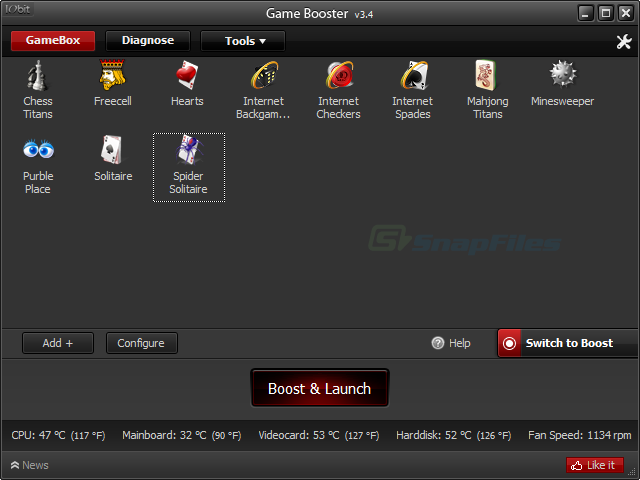Screen dimensions: 640x480
Task: Select the Internet Backgammon icon
Action: [264, 75]
